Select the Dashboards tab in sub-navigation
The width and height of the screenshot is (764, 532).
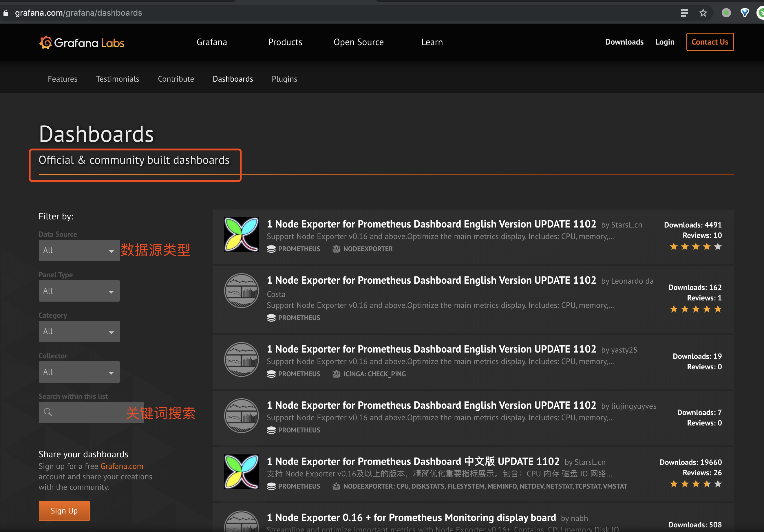click(x=233, y=79)
